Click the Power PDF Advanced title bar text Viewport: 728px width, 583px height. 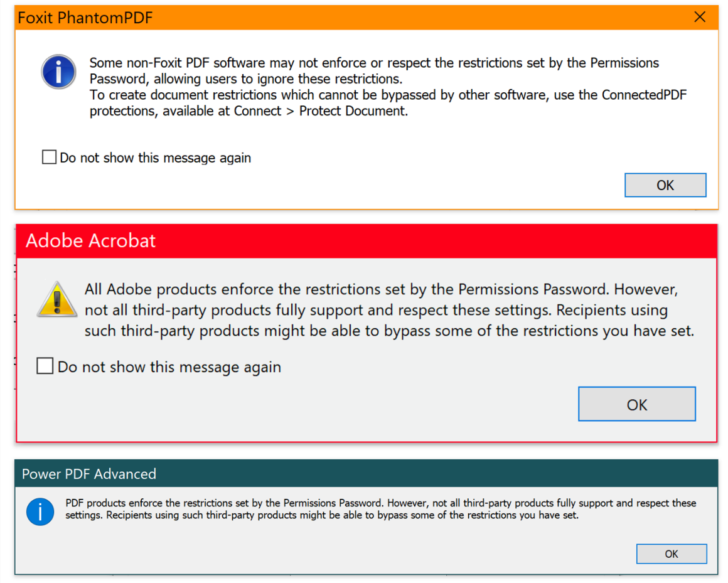[89, 474]
